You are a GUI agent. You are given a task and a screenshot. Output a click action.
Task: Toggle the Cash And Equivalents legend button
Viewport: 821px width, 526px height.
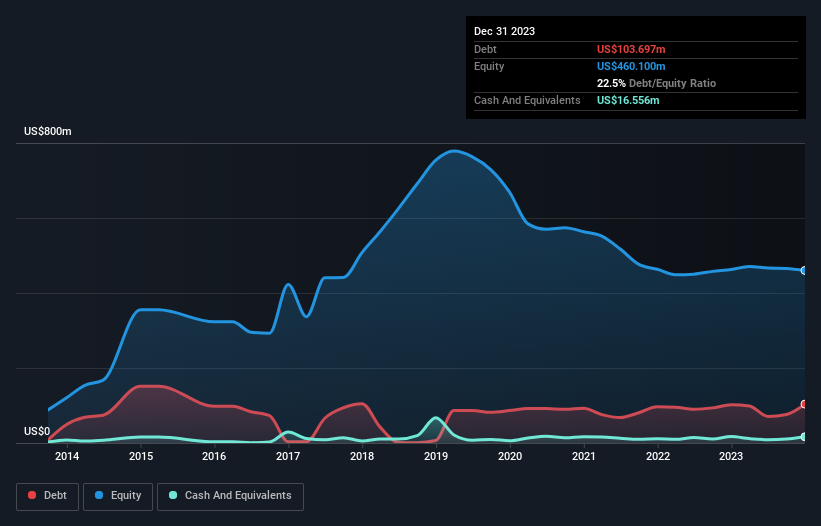(x=230, y=496)
